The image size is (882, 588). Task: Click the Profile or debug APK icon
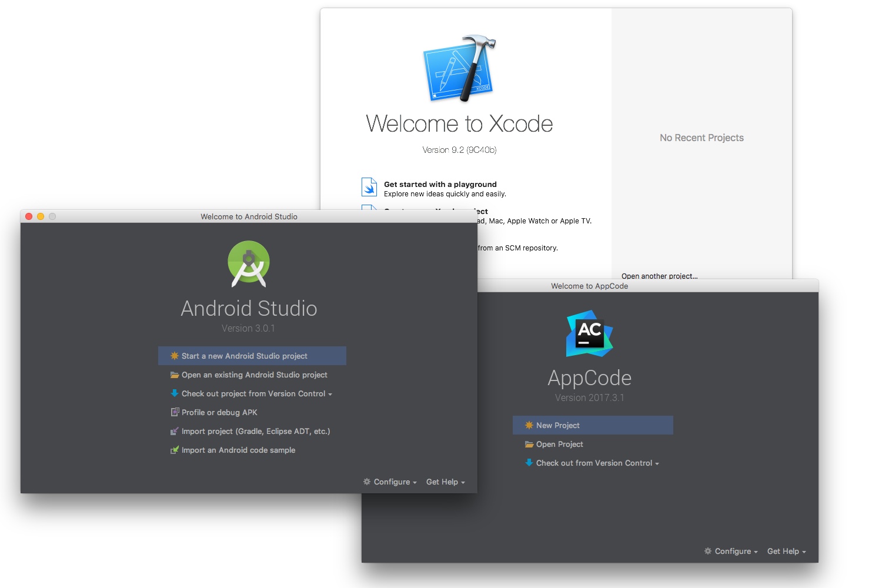pyautogui.click(x=174, y=412)
